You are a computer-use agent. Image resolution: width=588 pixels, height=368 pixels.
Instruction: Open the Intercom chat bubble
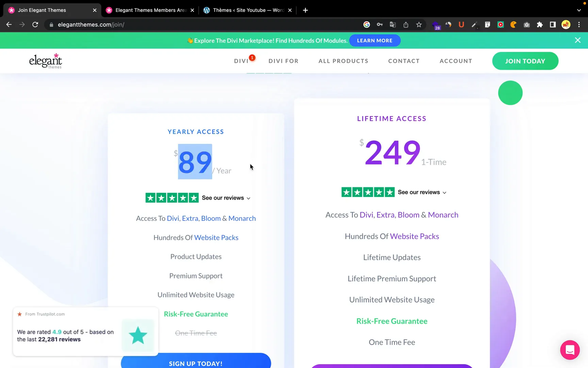click(x=570, y=350)
